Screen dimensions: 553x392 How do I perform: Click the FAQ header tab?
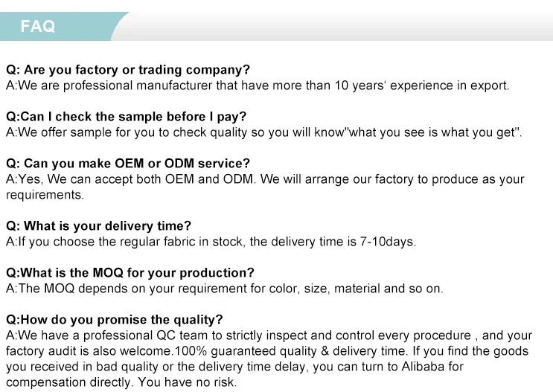coord(38,27)
